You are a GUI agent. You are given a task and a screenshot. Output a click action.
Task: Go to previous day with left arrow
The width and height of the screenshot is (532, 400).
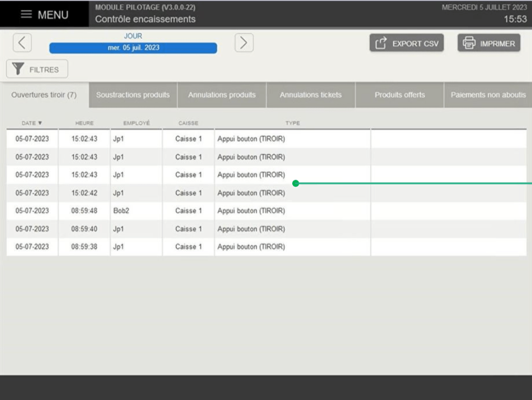tap(22, 43)
